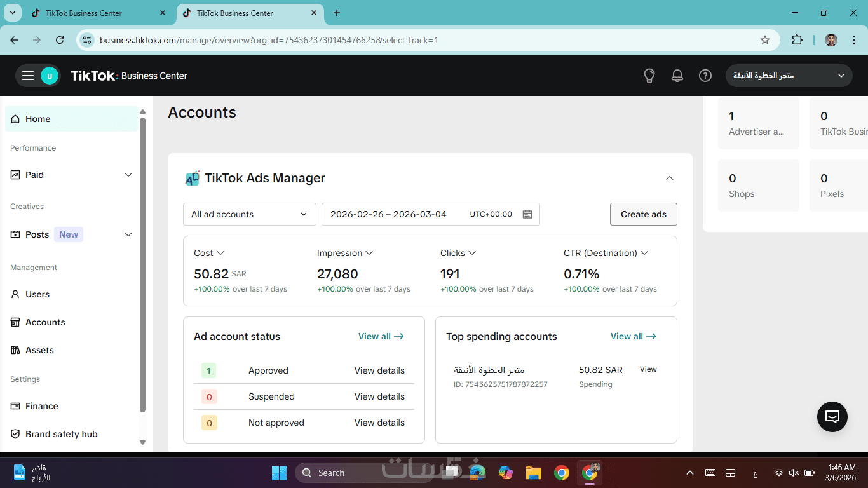Open Microsoft Edge from the taskbar
This screenshot has height=488, width=868.
pyautogui.click(x=477, y=473)
